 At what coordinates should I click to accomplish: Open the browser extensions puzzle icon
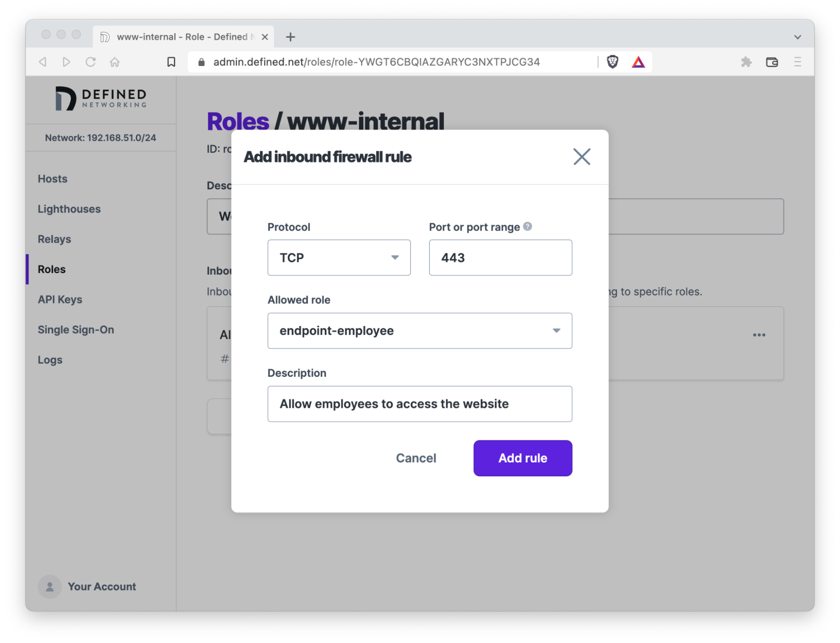tap(746, 62)
